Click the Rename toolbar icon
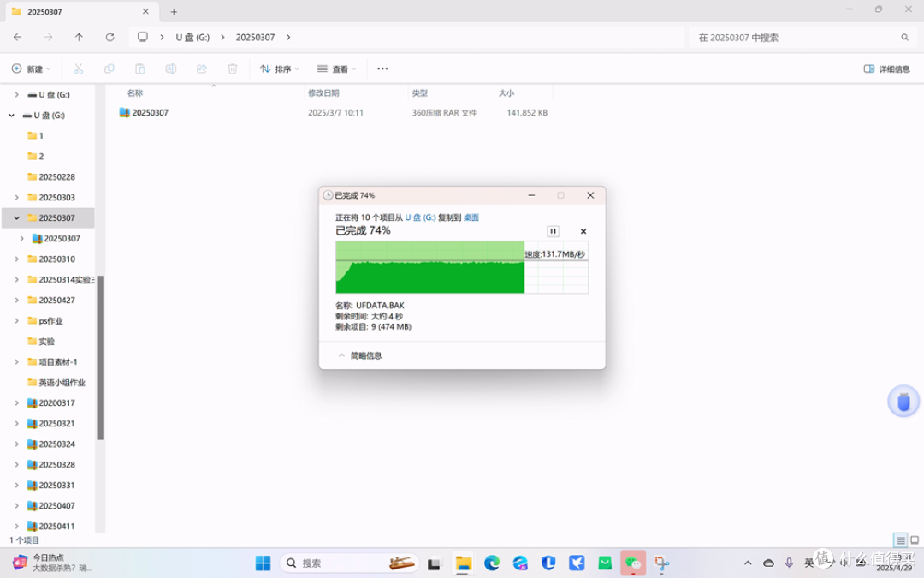The image size is (924, 578). [171, 69]
